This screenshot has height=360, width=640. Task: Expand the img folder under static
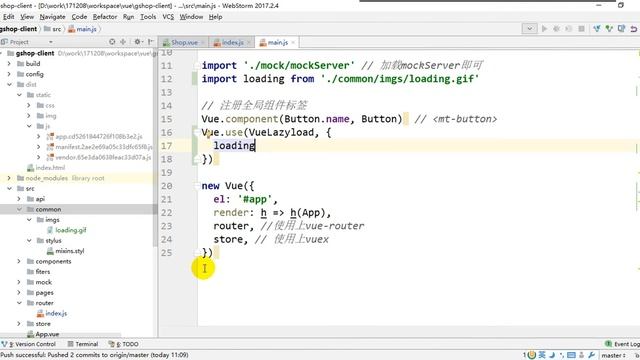29,116
